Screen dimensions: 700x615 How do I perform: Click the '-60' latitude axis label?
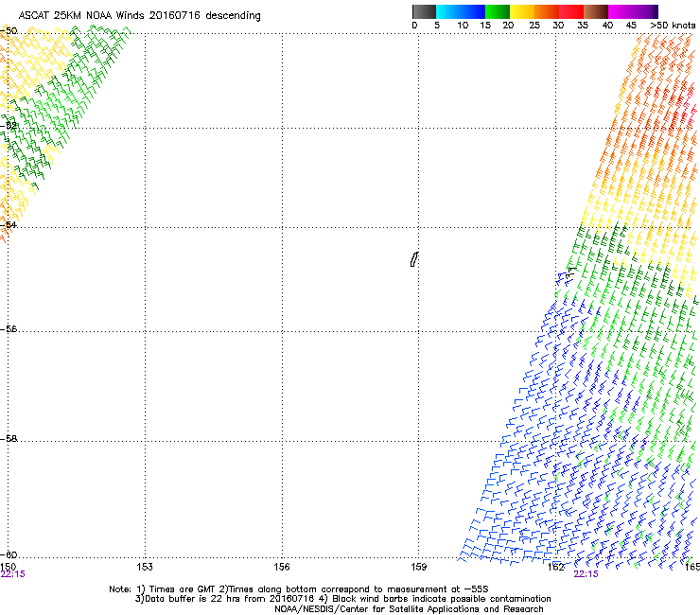click(x=9, y=554)
